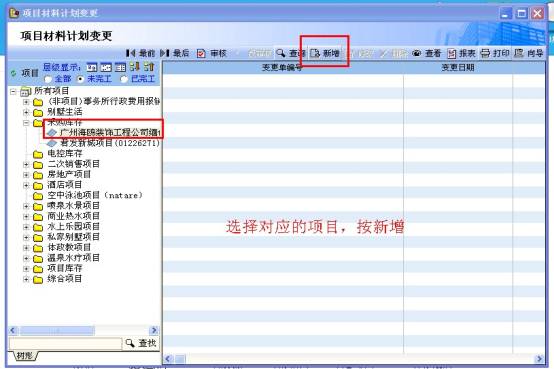The width and height of the screenshot is (554, 369).
Task: Click magnifier icon next to 查找
Action: [130, 343]
